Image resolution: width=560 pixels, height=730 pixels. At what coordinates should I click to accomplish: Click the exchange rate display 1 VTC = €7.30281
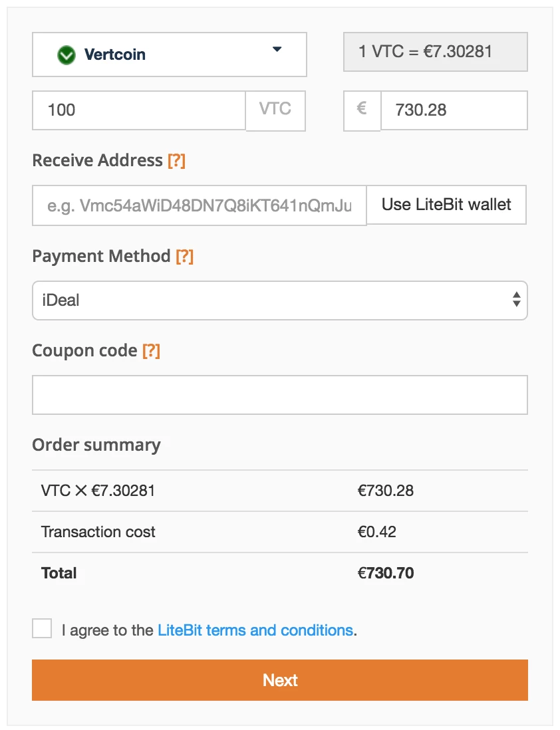435,51
